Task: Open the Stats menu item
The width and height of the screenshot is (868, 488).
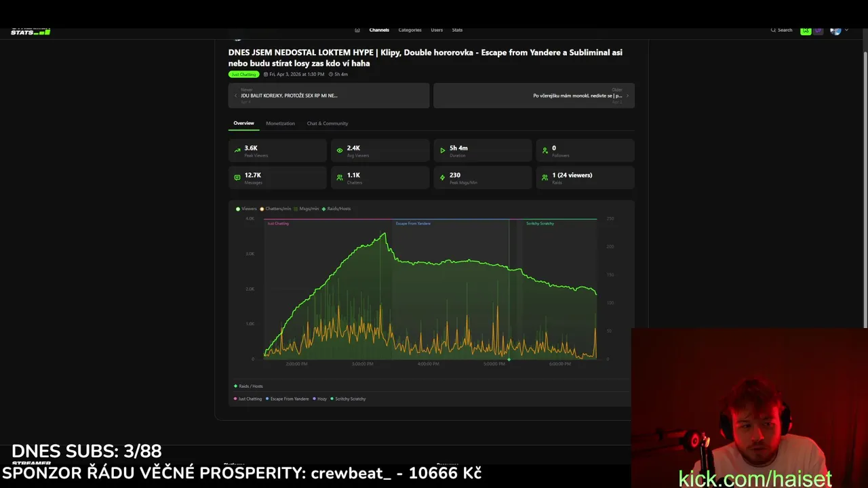Action: pyautogui.click(x=457, y=30)
